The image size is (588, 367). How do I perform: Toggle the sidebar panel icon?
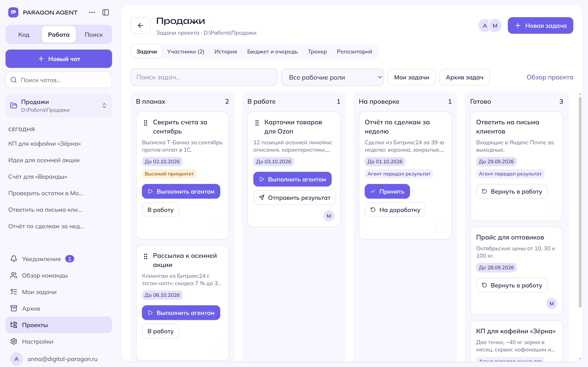pyautogui.click(x=105, y=12)
